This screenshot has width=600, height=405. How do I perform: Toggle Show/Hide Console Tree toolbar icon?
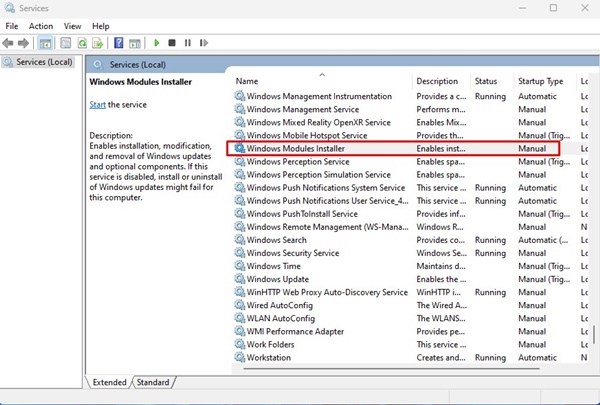click(45, 43)
